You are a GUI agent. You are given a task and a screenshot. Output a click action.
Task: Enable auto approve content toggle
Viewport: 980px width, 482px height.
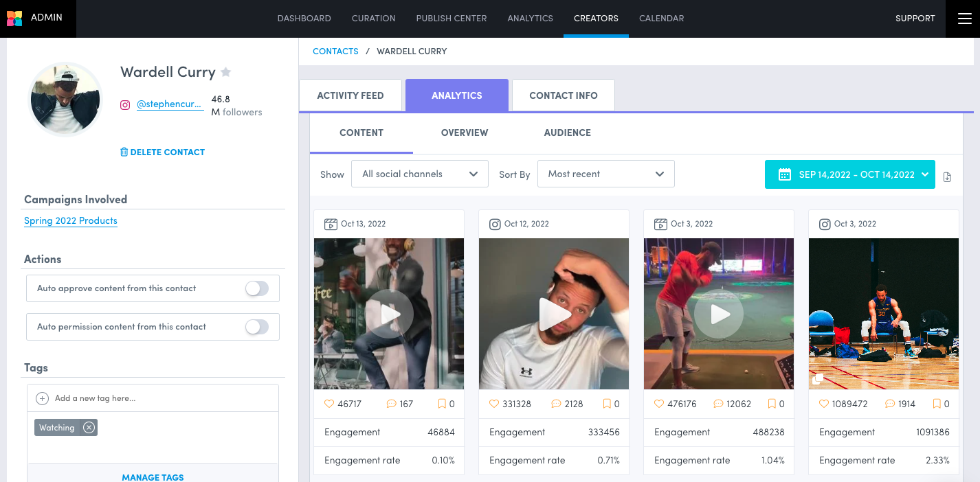coord(257,288)
